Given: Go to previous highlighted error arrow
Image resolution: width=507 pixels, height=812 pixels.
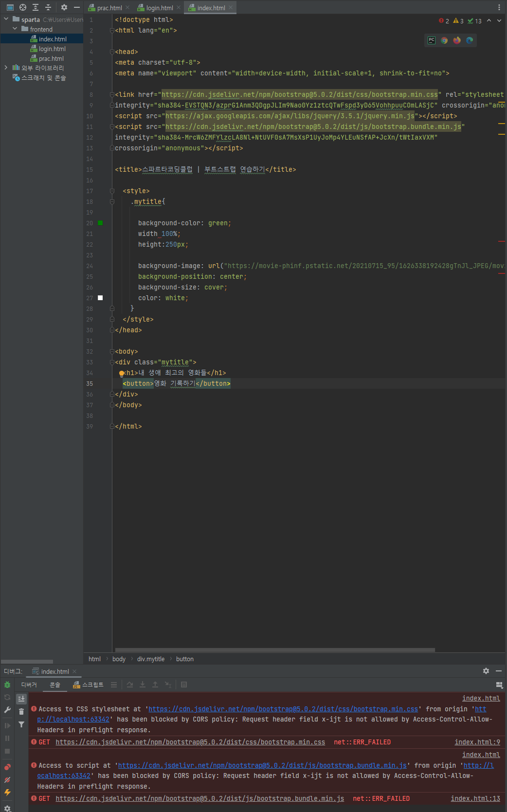Looking at the screenshot, I should [489, 20].
